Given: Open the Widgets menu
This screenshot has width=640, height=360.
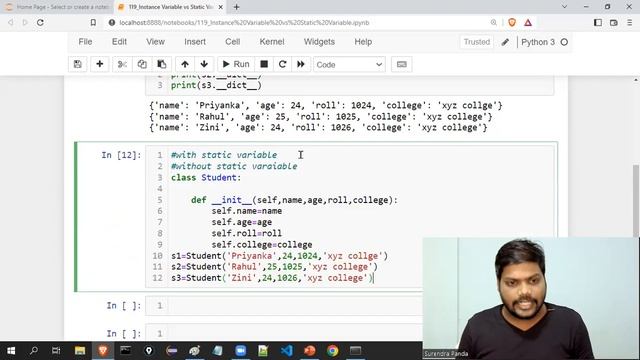Looking at the screenshot, I should click(319, 42).
